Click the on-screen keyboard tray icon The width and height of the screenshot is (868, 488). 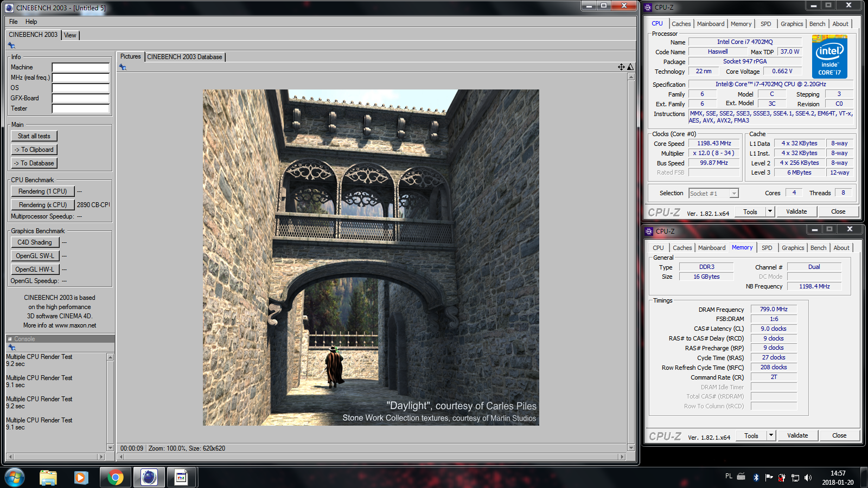tap(741, 477)
